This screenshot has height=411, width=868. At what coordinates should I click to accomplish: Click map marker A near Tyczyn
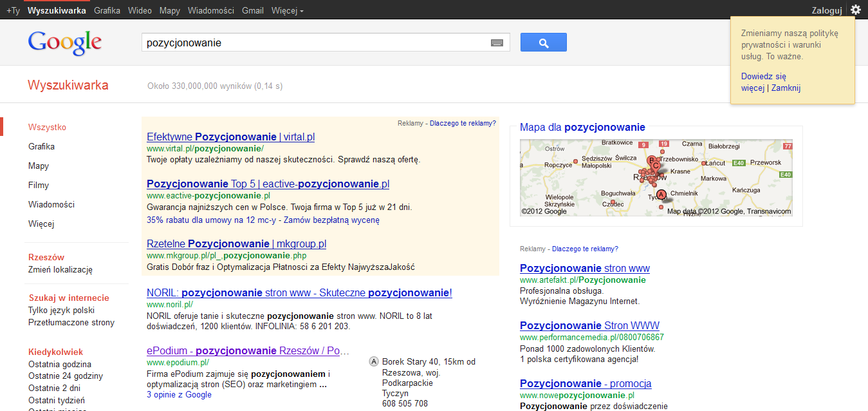661,194
